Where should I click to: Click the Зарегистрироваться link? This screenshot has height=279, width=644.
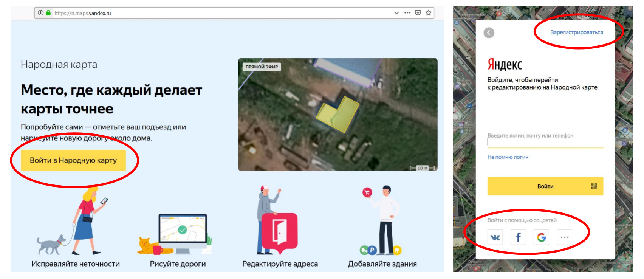[x=577, y=33]
